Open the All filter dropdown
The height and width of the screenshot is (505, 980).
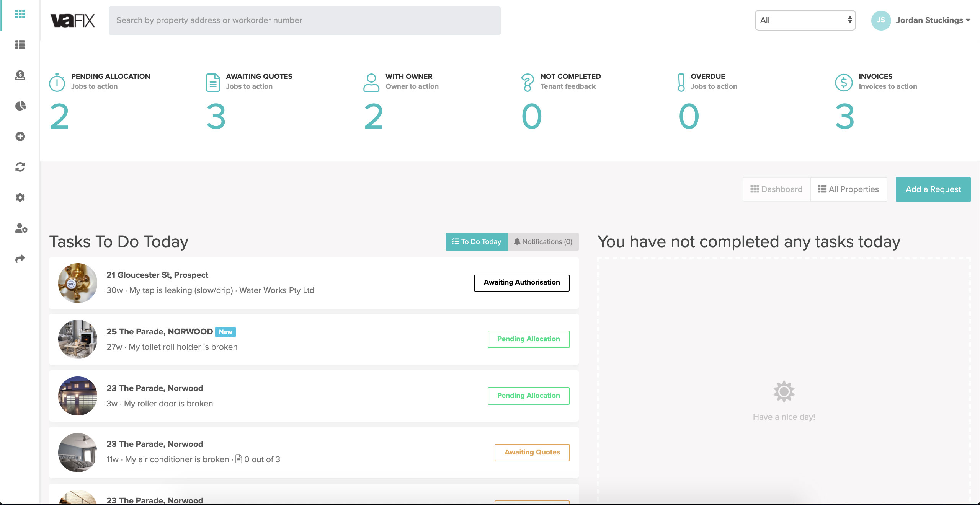click(x=805, y=20)
